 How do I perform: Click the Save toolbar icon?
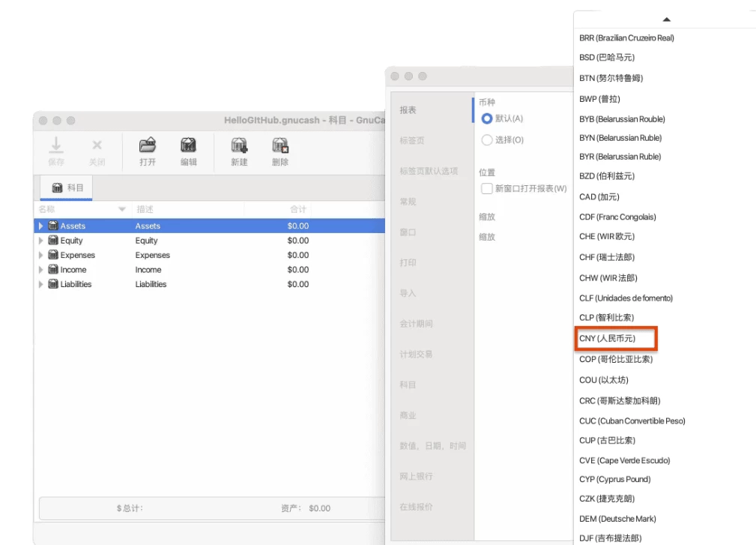tap(56, 146)
